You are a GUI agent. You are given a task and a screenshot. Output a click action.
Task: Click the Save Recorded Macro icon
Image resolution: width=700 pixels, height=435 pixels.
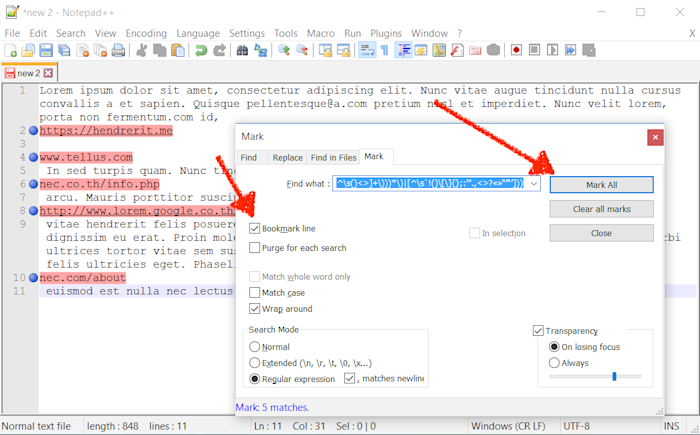589,50
